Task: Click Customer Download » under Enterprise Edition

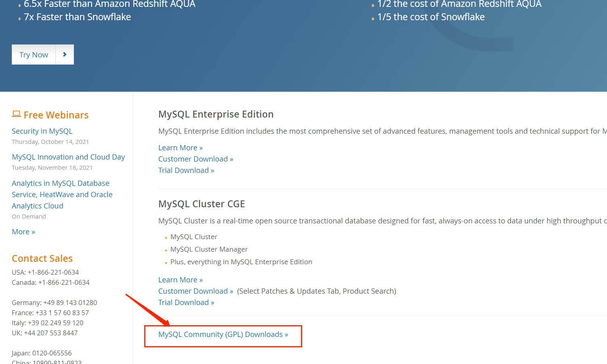Action: [196, 159]
